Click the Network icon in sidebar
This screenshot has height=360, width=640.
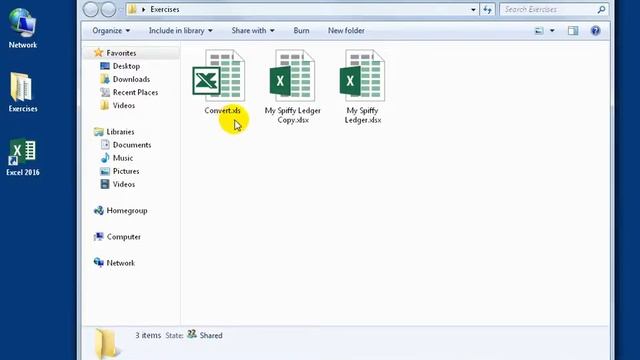click(98, 262)
